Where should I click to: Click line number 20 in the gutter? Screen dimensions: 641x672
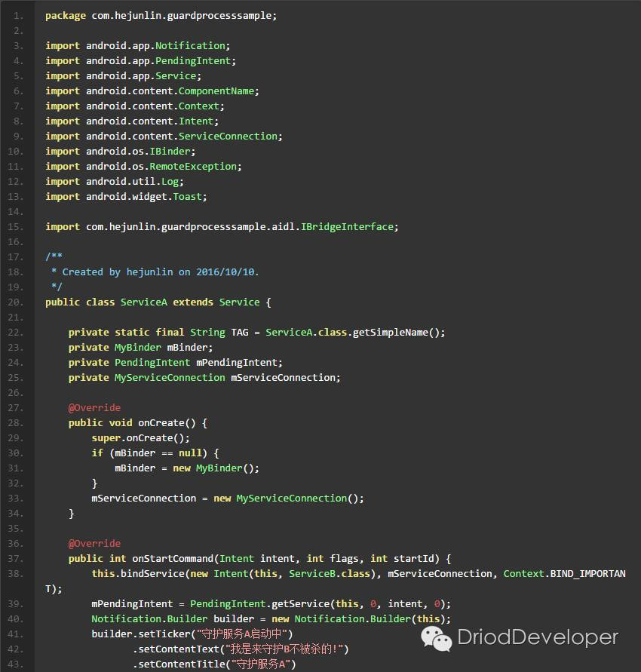tap(15, 302)
